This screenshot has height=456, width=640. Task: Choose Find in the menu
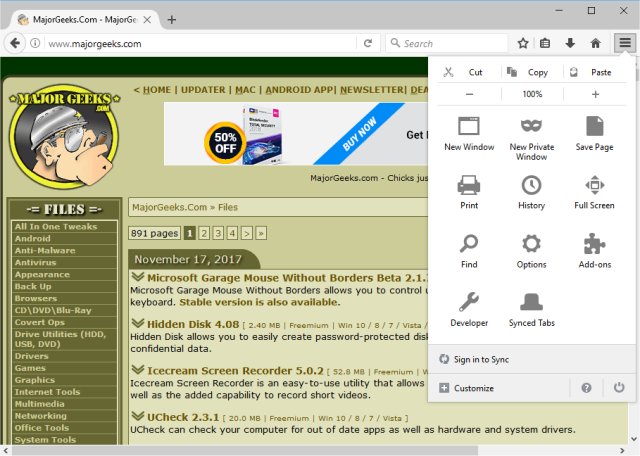coord(469,251)
